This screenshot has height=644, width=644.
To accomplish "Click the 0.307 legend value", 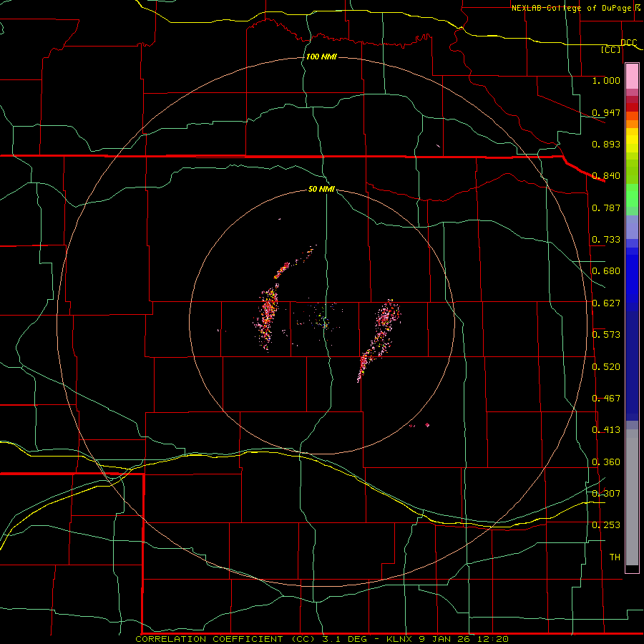I will coord(606,494).
